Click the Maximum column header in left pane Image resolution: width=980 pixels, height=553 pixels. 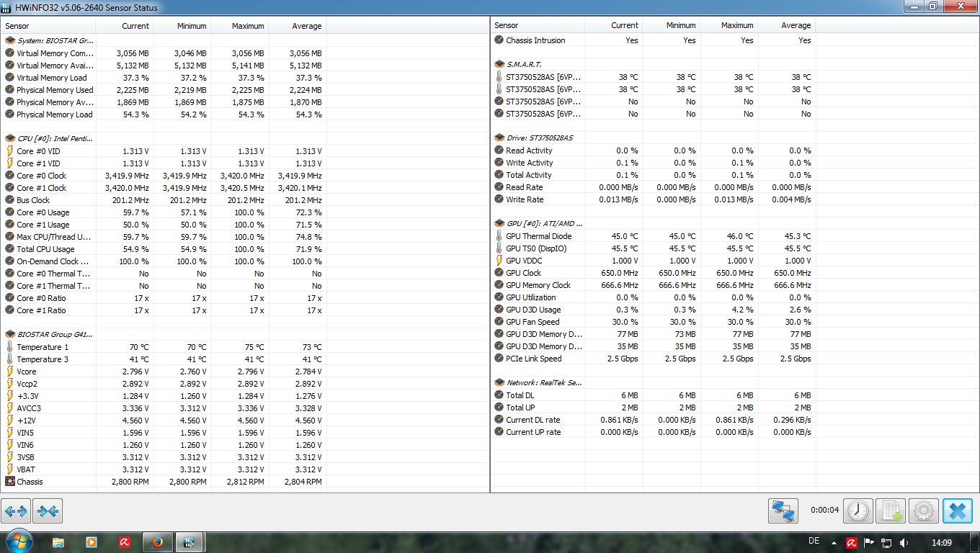point(240,26)
